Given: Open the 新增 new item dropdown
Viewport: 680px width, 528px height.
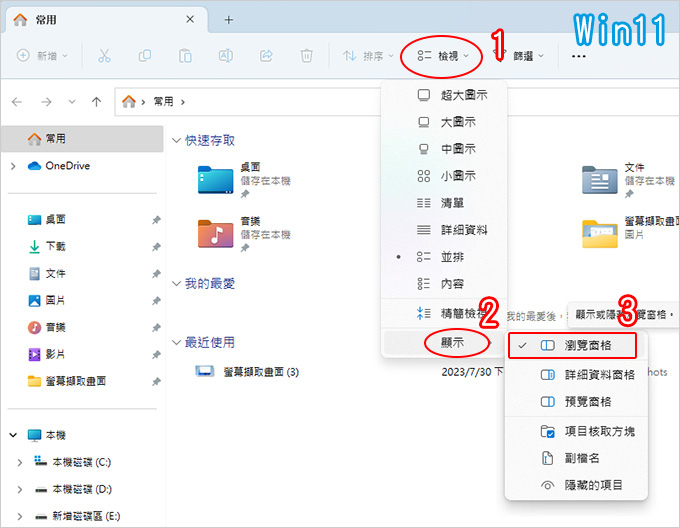Looking at the screenshot, I should pyautogui.click(x=42, y=56).
